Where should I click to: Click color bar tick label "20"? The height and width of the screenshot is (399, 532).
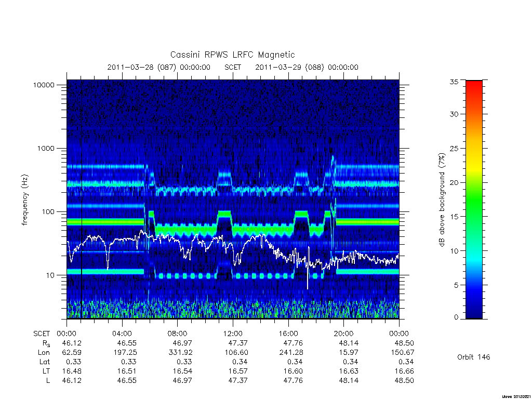pyautogui.click(x=454, y=182)
